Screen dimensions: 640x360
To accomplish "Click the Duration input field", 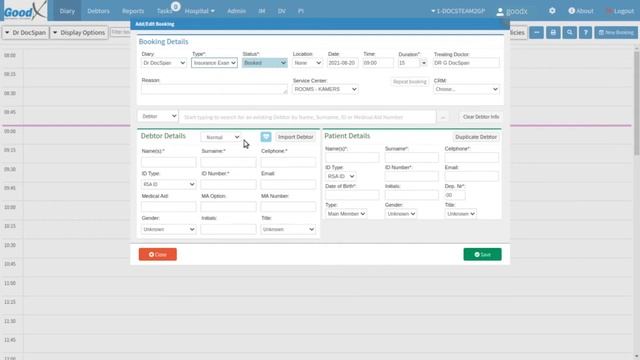I will point(409,63).
